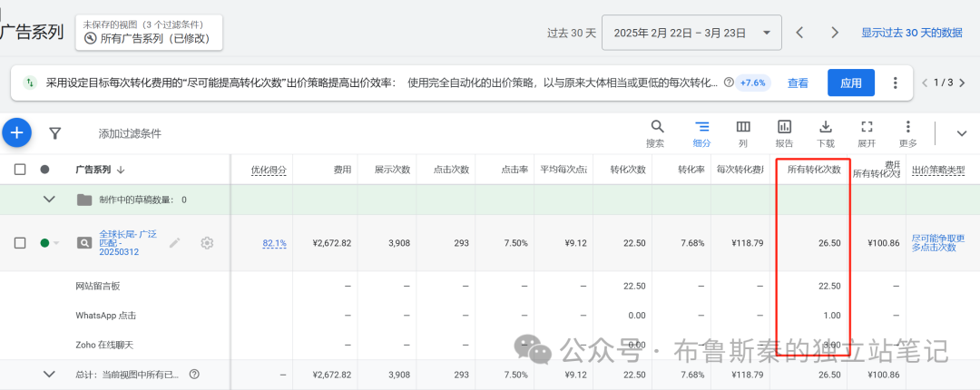Select the 细分 segment tool
Screen dimensions: 980x390
(x=701, y=133)
